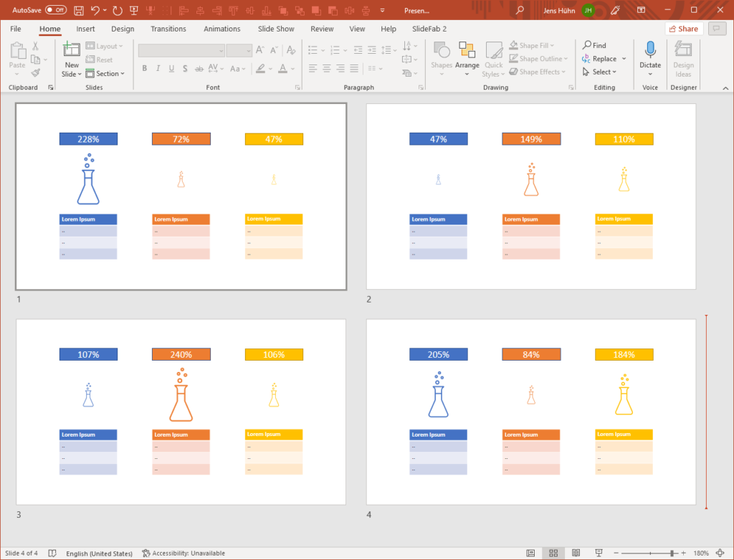
Task: Click the Find button
Action: point(594,45)
